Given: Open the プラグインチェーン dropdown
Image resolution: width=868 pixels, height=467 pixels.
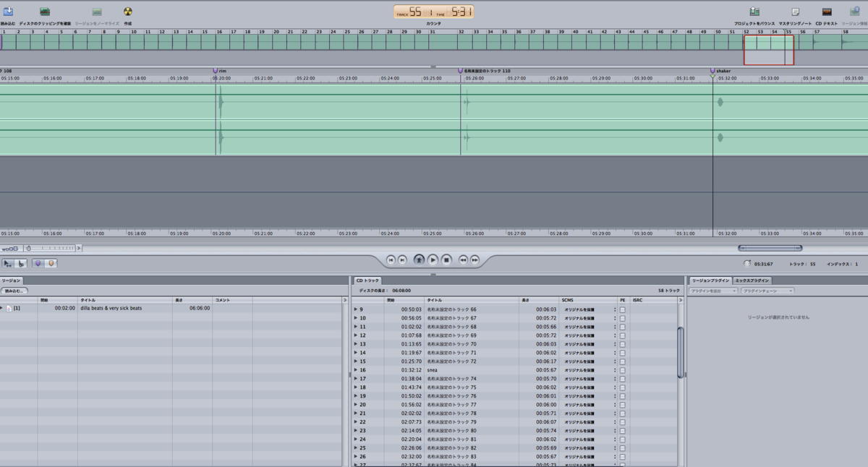Looking at the screenshot, I should 767,291.
